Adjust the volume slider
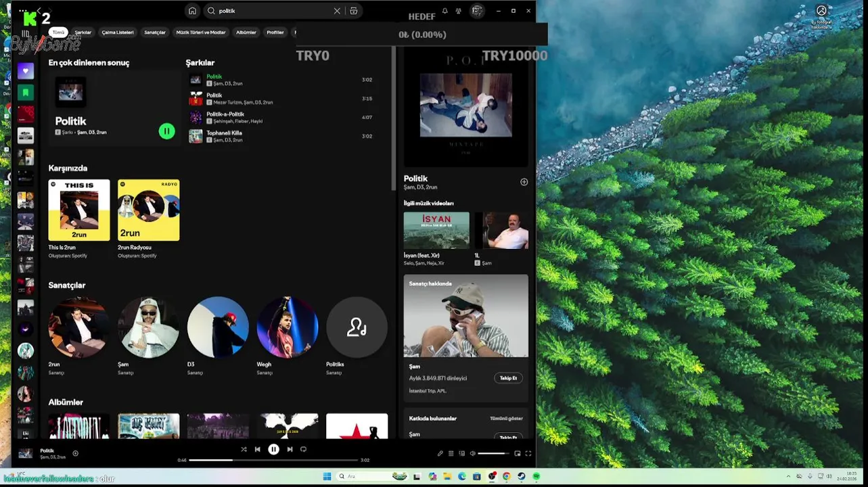Screen dimensions: 868x487 click(493, 453)
